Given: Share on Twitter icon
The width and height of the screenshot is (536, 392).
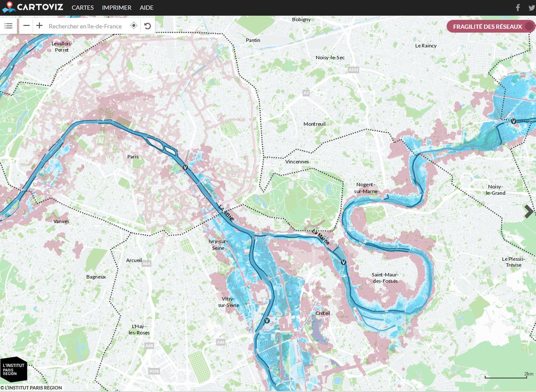Looking at the screenshot, I should click(x=531, y=7).
